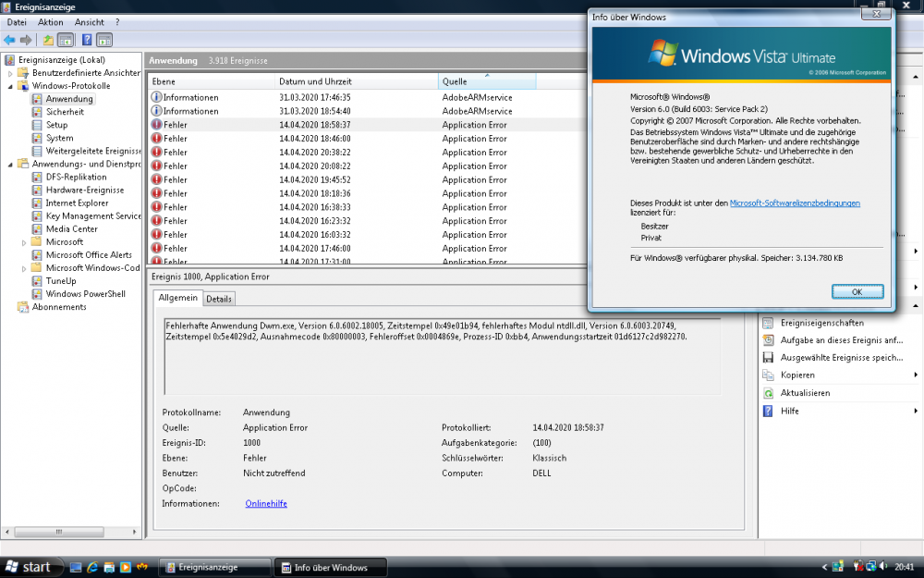Image resolution: width=924 pixels, height=578 pixels.
Task: Open the Aktion menu
Action: [x=51, y=21]
